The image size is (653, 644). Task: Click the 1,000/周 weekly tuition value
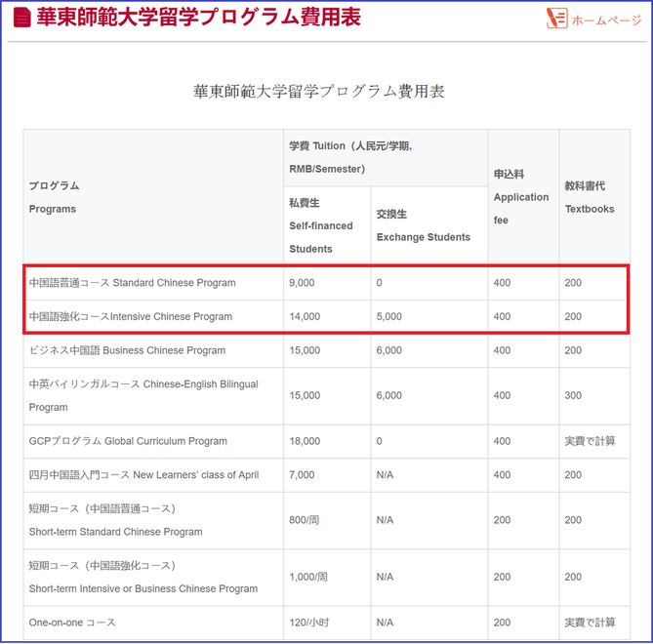click(x=308, y=577)
